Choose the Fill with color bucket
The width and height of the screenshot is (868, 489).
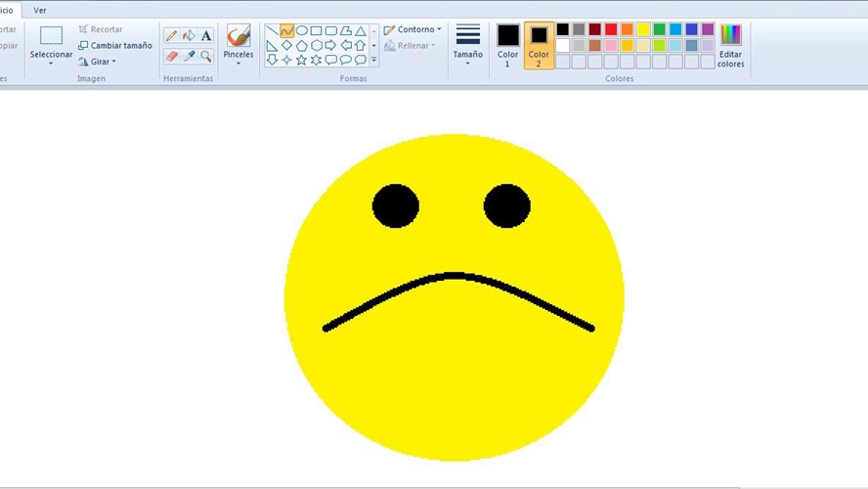pyautogui.click(x=189, y=36)
